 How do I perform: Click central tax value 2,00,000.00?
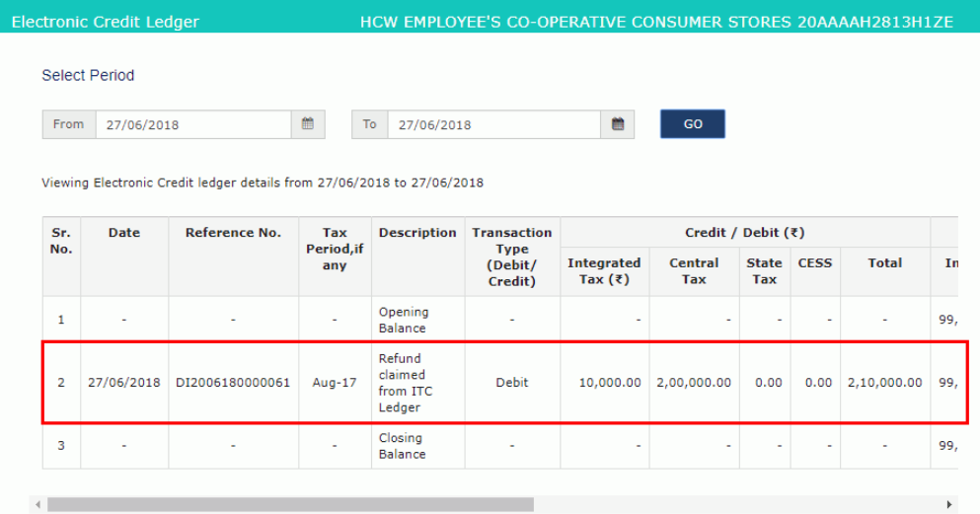click(694, 382)
